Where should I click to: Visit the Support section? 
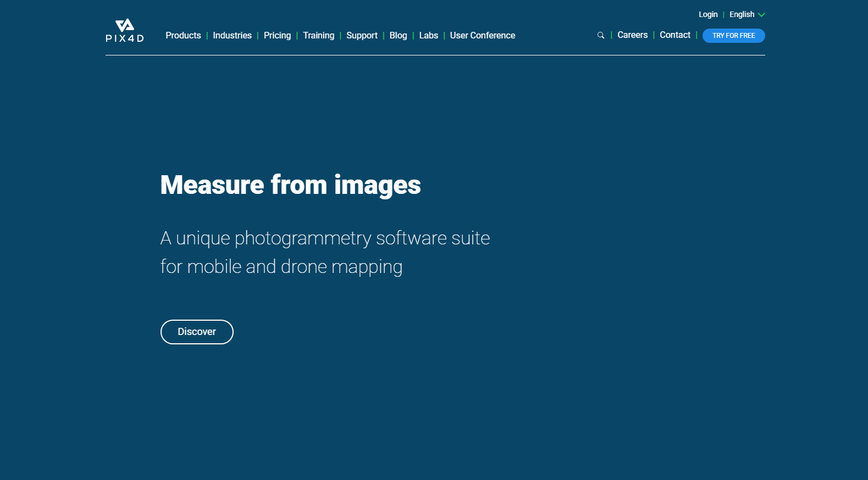coord(362,35)
